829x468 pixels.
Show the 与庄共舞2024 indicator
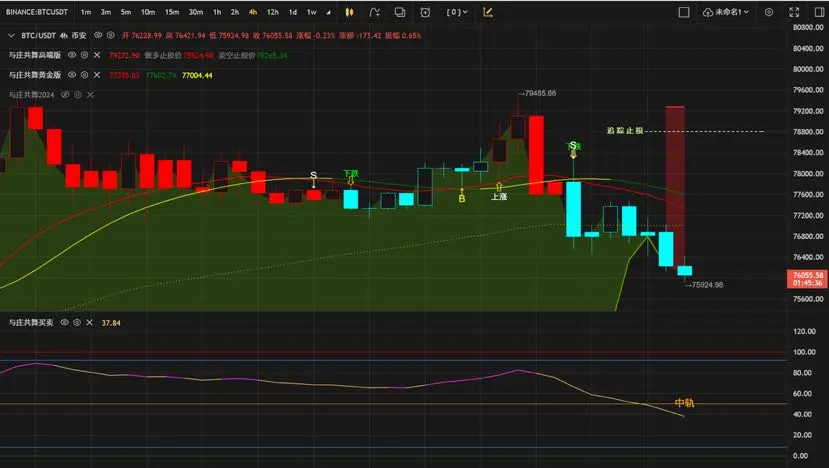pyautogui.click(x=65, y=95)
